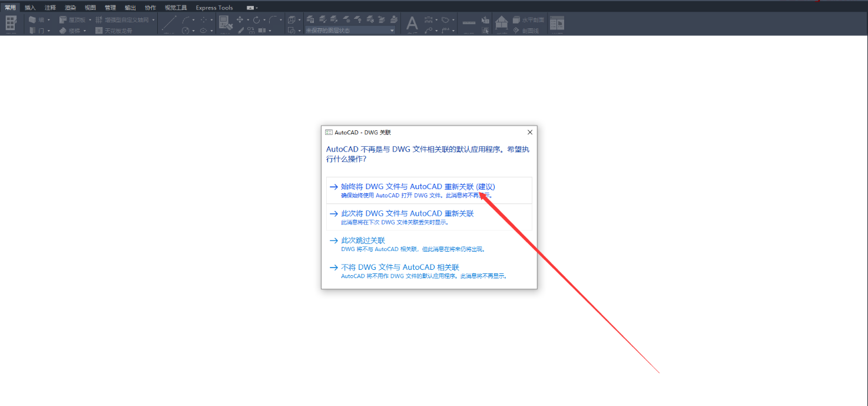Open the 渲染 ribbon tab

pos(70,8)
